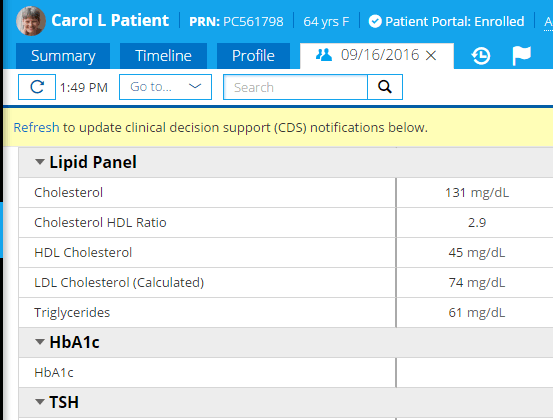
Task: Open the Profile tab
Action: point(253,56)
